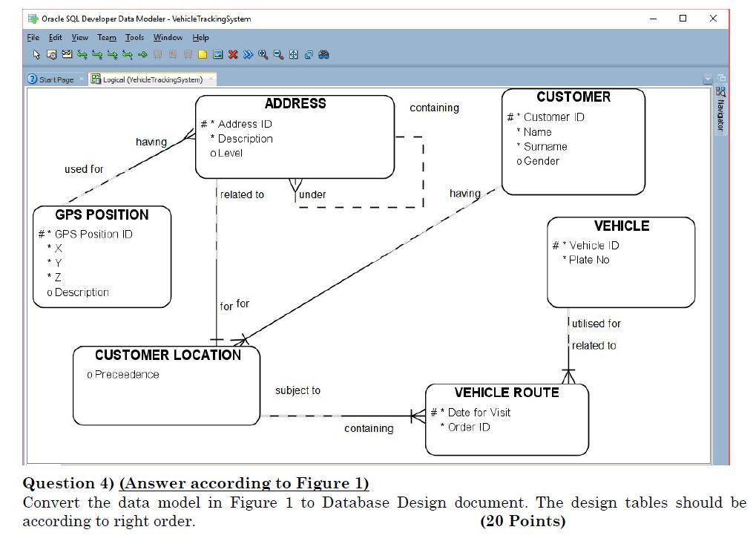Select the pointer/selection tool
This screenshot has width=756, height=544.
coord(36,53)
